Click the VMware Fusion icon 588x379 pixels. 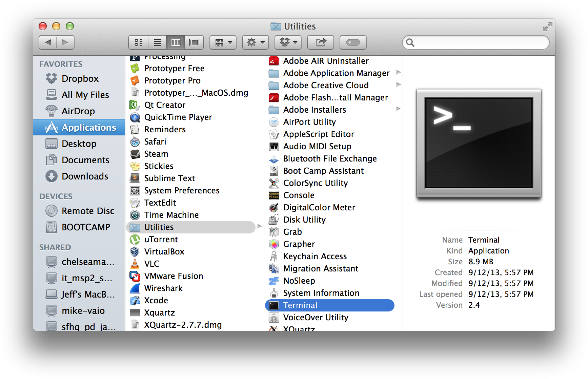tap(135, 276)
